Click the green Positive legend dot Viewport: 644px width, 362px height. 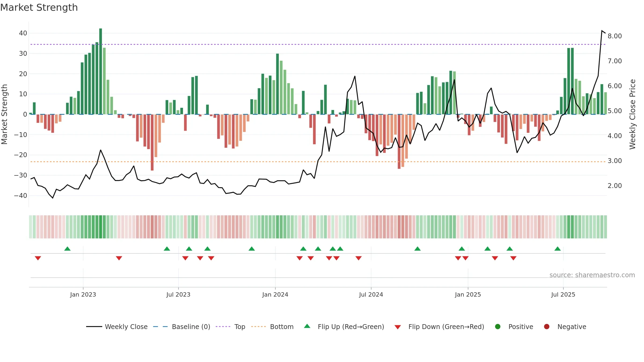(x=498, y=327)
